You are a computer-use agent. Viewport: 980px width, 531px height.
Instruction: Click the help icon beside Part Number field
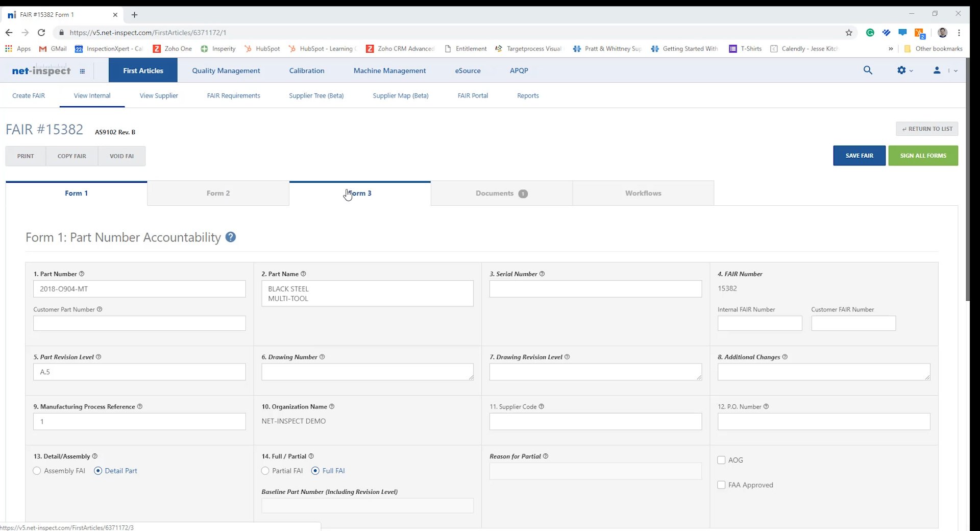coord(82,274)
